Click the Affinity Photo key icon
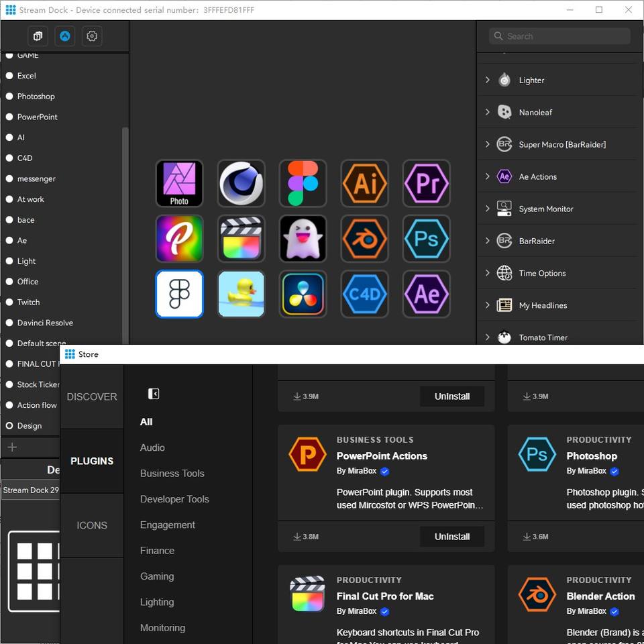Viewport: 644px width, 644px height. click(x=179, y=183)
